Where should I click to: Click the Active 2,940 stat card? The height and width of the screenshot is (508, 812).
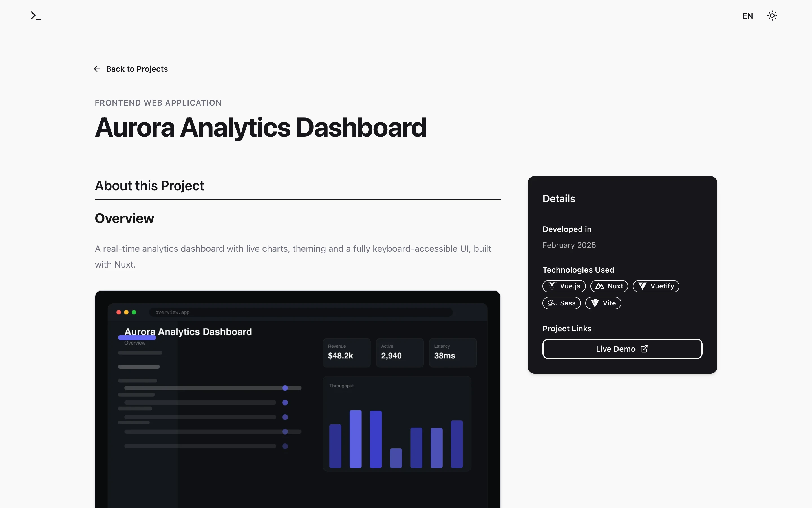(x=400, y=353)
